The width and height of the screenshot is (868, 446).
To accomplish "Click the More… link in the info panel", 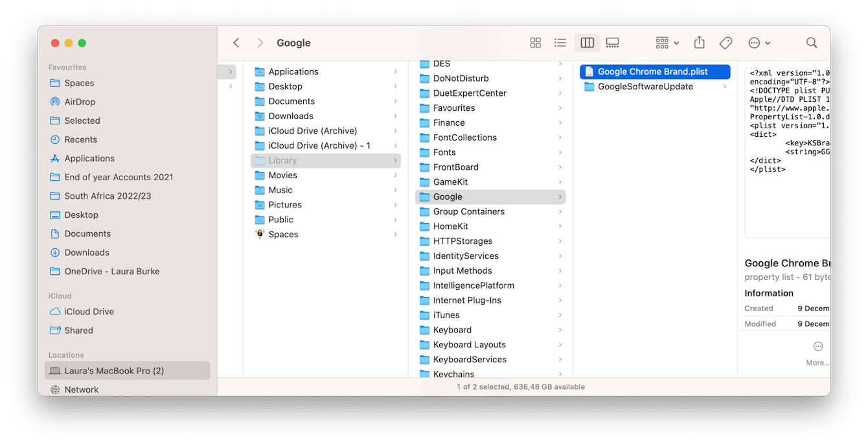I will click(817, 362).
